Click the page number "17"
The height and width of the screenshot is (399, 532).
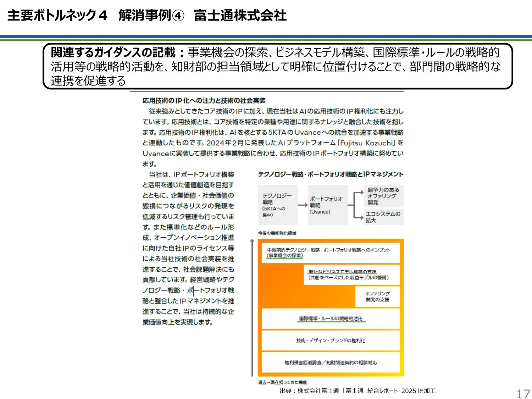coord(523,394)
